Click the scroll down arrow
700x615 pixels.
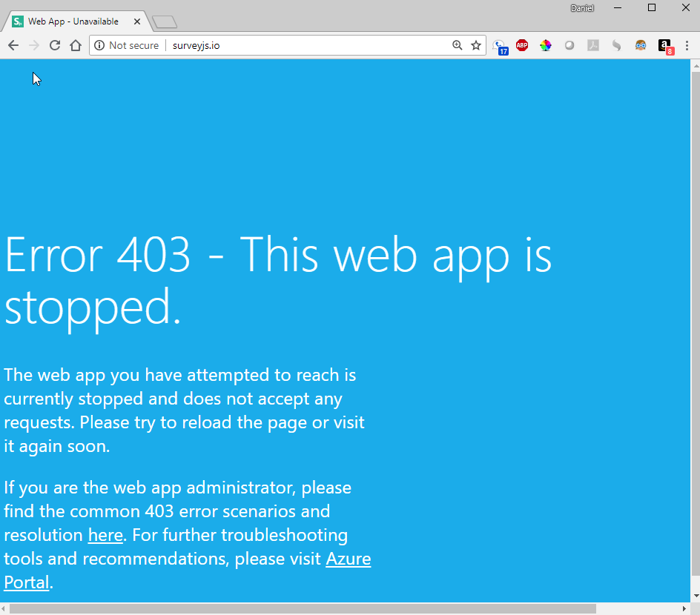pos(696,596)
